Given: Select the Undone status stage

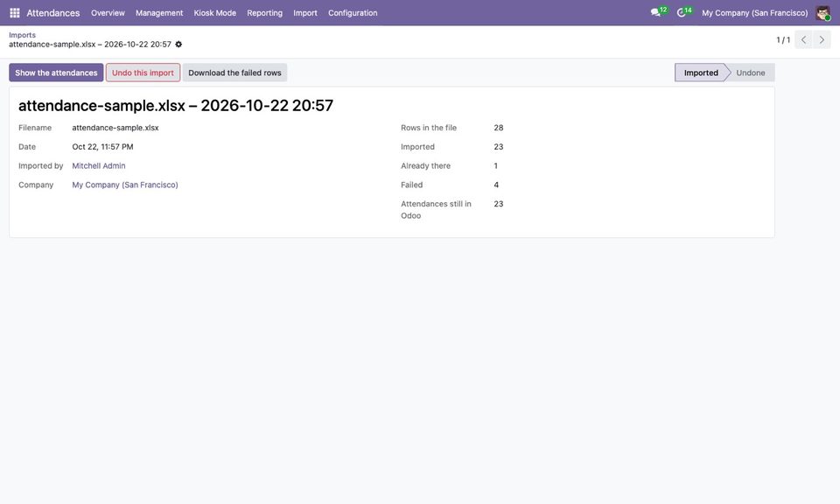Looking at the screenshot, I should pyautogui.click(x=751, y=73).
